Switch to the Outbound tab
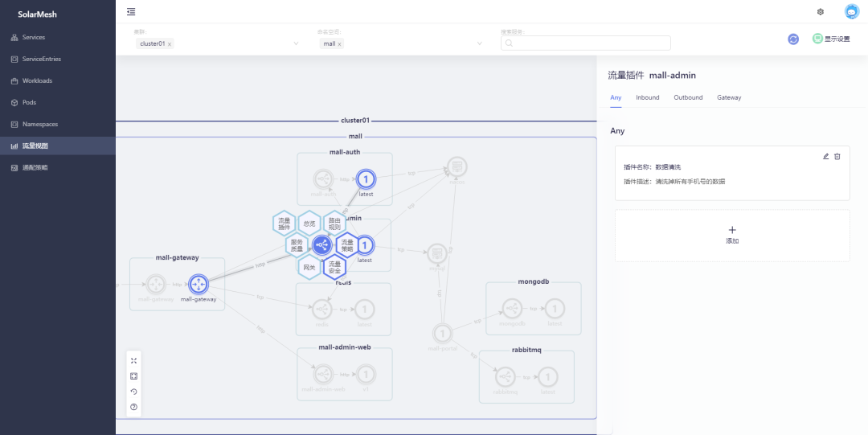This screenshot has width=868, height=435. (x=688, y=97)
